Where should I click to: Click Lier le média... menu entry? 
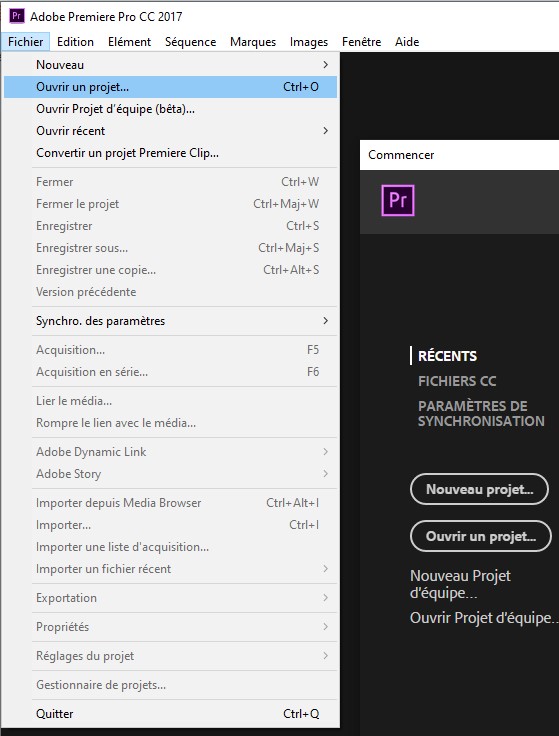tap(170, 401)
